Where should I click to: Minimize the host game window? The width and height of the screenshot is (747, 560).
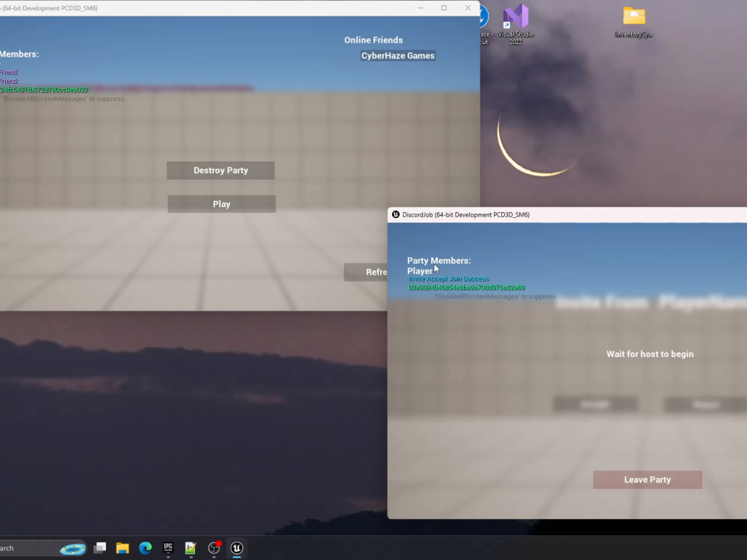(x=421, y=8)
